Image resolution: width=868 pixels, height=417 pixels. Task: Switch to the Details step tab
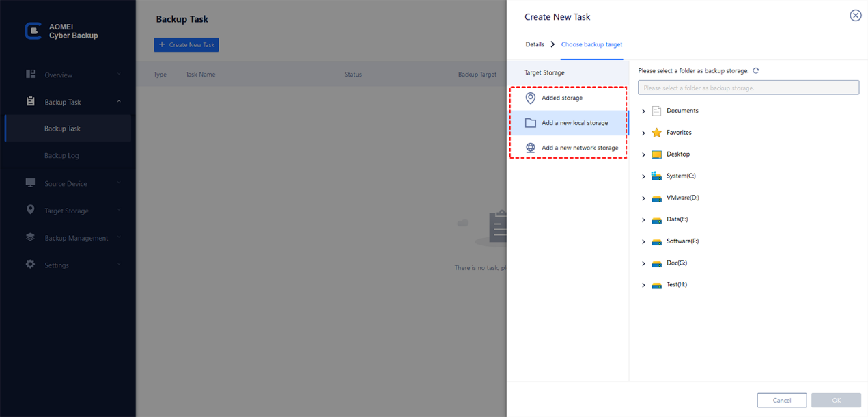(x=535, y=44)
